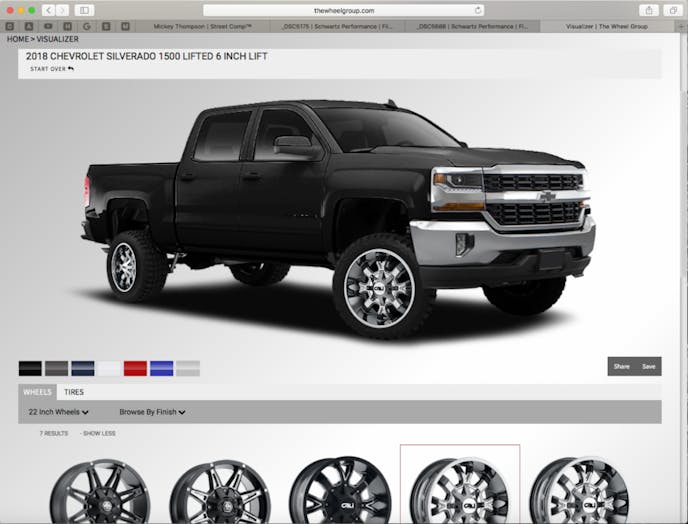This screenshot has height=524, width=688.
Task: Click the Safari back arrow button
Action: pos(48,10)
